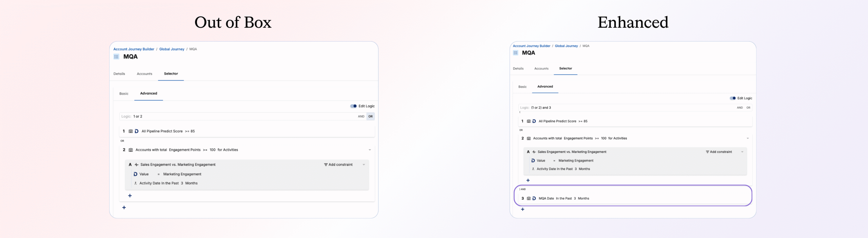The width and height of the screenshot is (868, 238).
Task: Click the plus icon inside rule 2 in Enhanced panel
Action: point(528,180)
